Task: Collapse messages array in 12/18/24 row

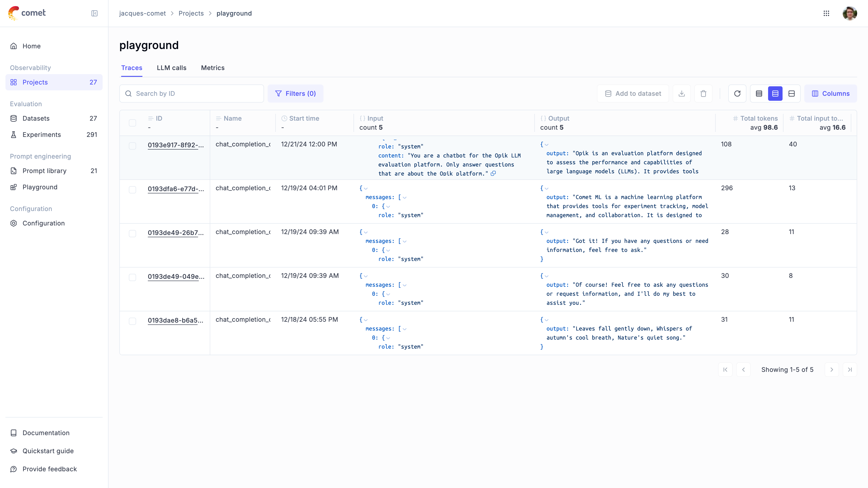Action: point(405,329)
